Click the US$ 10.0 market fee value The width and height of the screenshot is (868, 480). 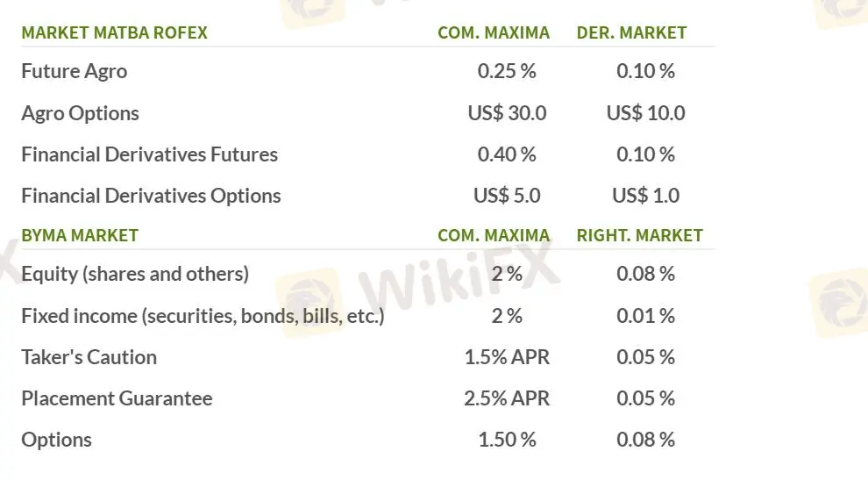pos(645,113)
